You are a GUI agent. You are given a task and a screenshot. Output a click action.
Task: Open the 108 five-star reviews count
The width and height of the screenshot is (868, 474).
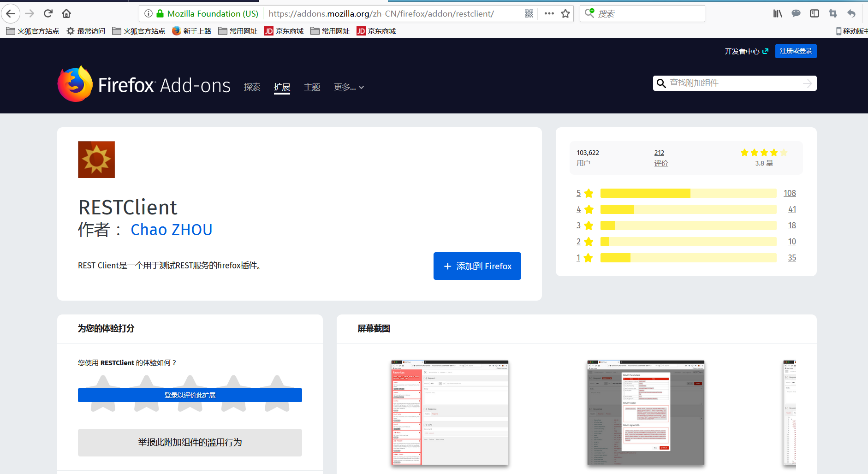(790, 193)
